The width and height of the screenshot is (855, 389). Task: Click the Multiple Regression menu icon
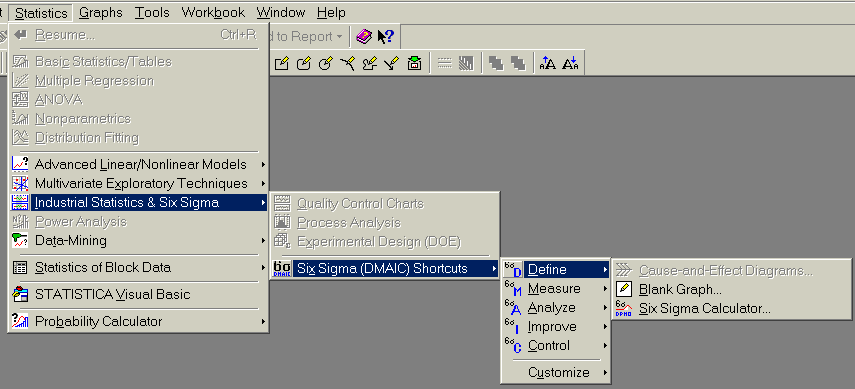point(20,81)
